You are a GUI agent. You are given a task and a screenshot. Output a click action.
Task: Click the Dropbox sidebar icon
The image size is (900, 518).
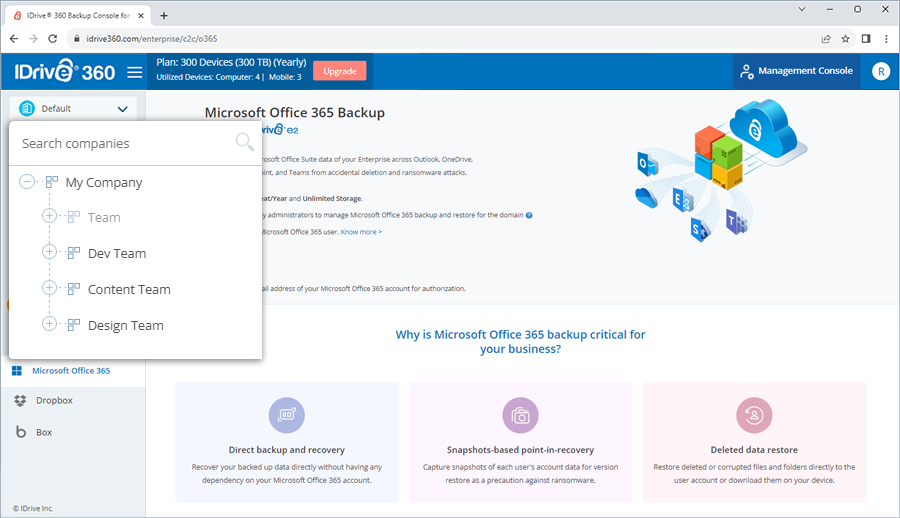pos(19,401)
